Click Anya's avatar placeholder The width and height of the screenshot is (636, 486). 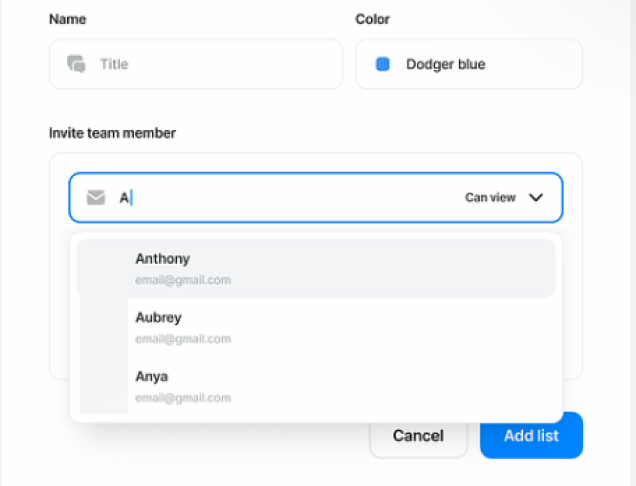pyautogui.click(x=104, y=386)
